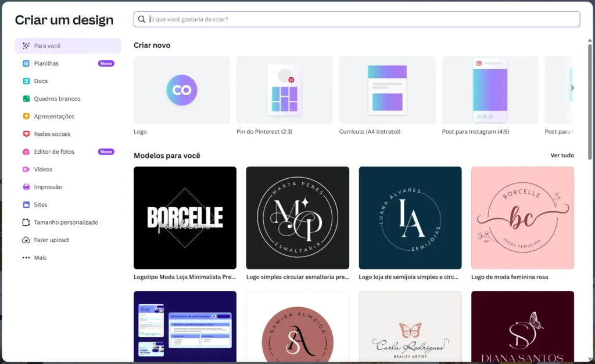Image resolution: width=595 pixels, height=364 pixels.
Task: Focus the search field 'O que você gostaria de criar?'
Action: 357,19
